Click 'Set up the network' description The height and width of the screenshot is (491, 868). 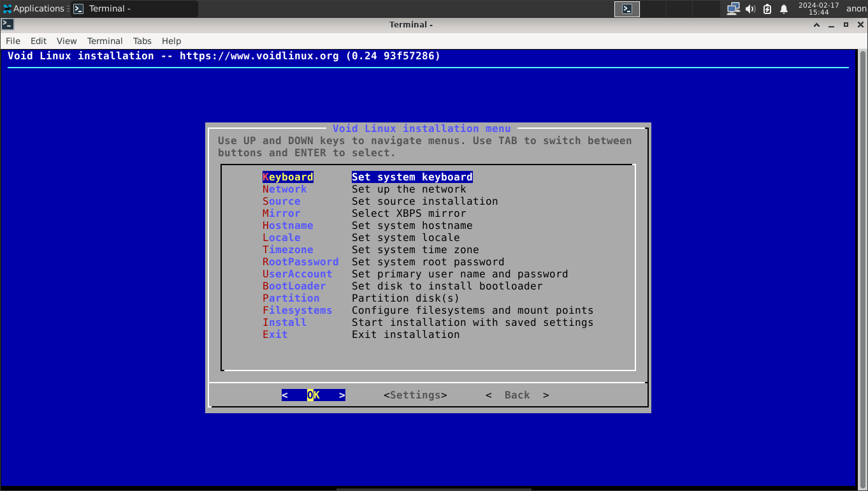click(x=409, y=189)
